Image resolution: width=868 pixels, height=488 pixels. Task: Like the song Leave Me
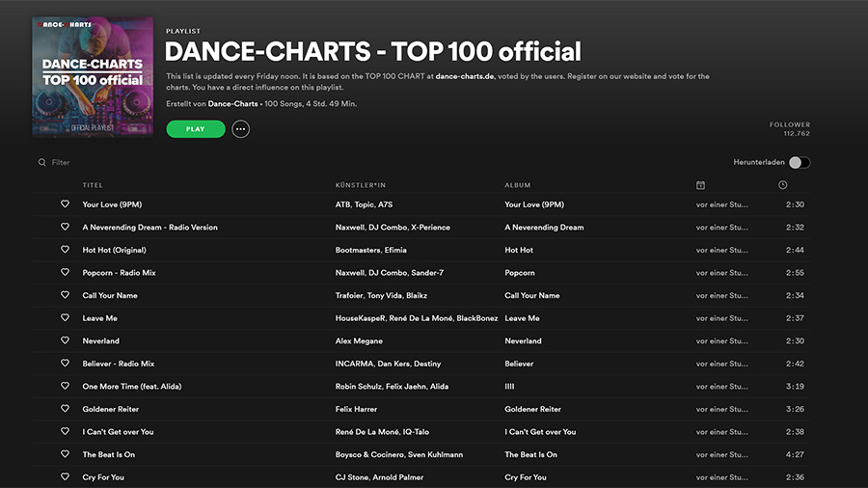point(65,317)
